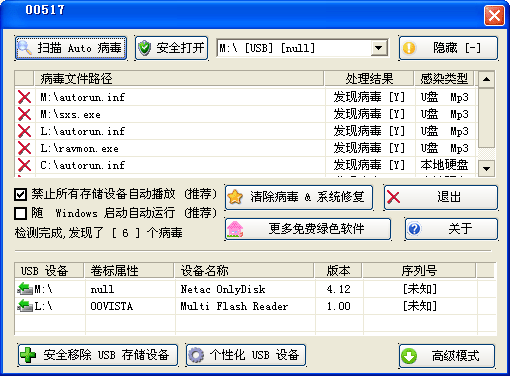The height and width of the screenshot is (376, 510).
Task: Start scanning with 扫描 Auto 病毒 button
Action: [x=71, y=48]
